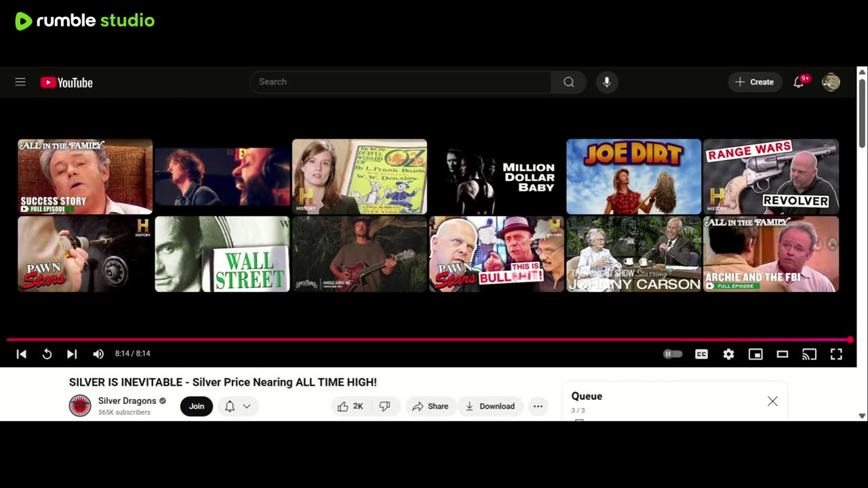Open notifications bell with 9+ badge
Screen dimensions: 868x488
click(x=799, y=82)
